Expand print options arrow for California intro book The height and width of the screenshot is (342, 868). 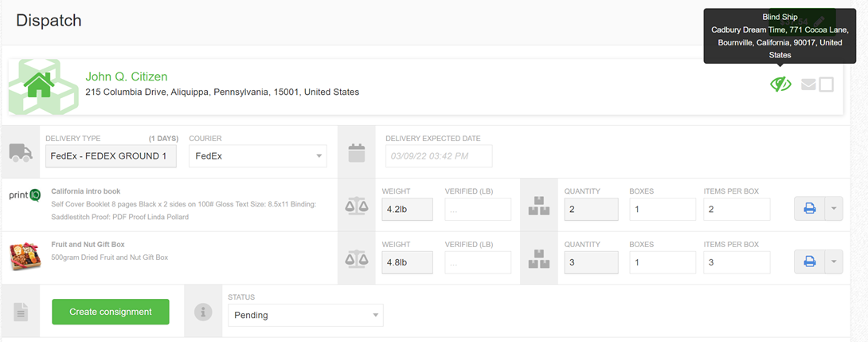click(833, 209)
